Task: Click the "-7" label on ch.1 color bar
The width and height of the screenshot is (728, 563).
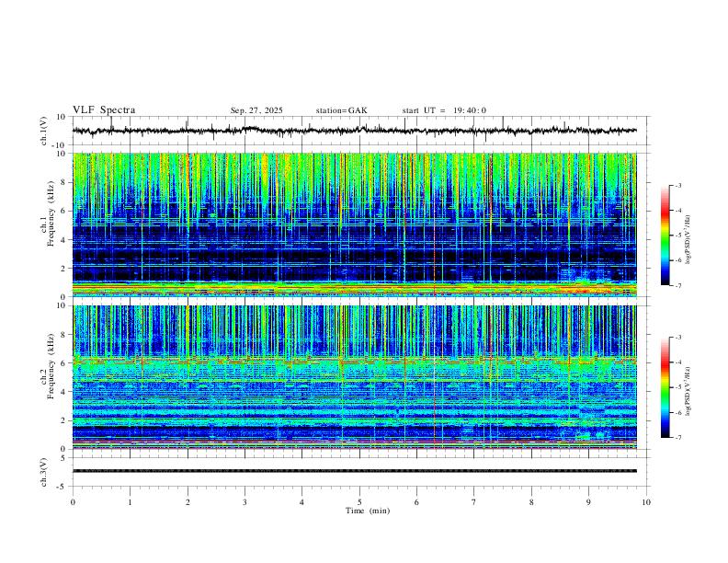Action: coord(677,286)
